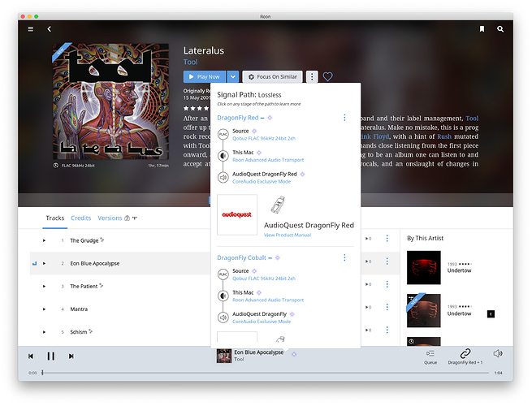The image size is (532, 406).
Task: Click Roon Advanced Audio Transport under DragonFly Red
Action: (268, 160)
